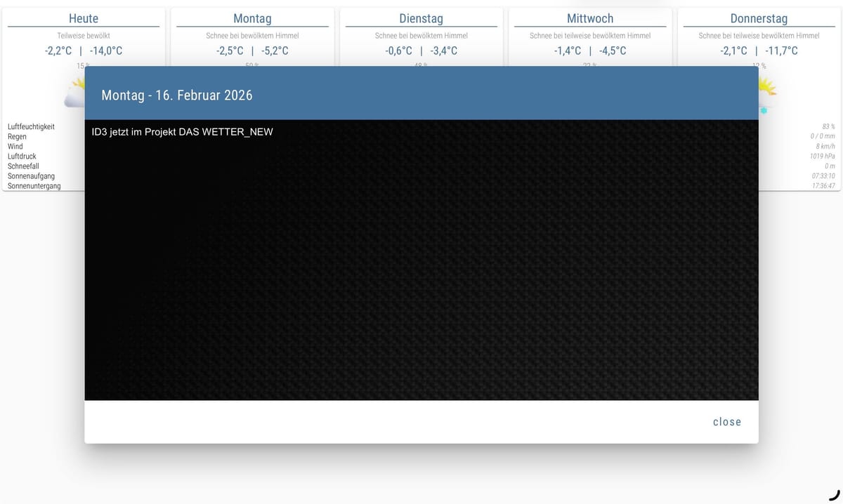Screen dimensions: 843x504
Task: Open the Heute forecast card header
Action: click(x=84, y=18)
